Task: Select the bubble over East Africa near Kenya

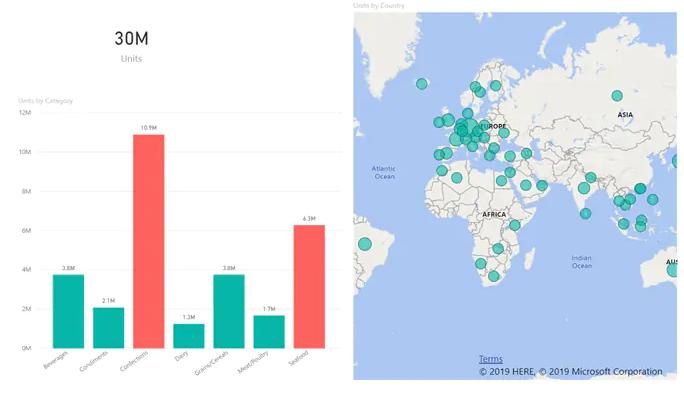Action: click(515, 225)
